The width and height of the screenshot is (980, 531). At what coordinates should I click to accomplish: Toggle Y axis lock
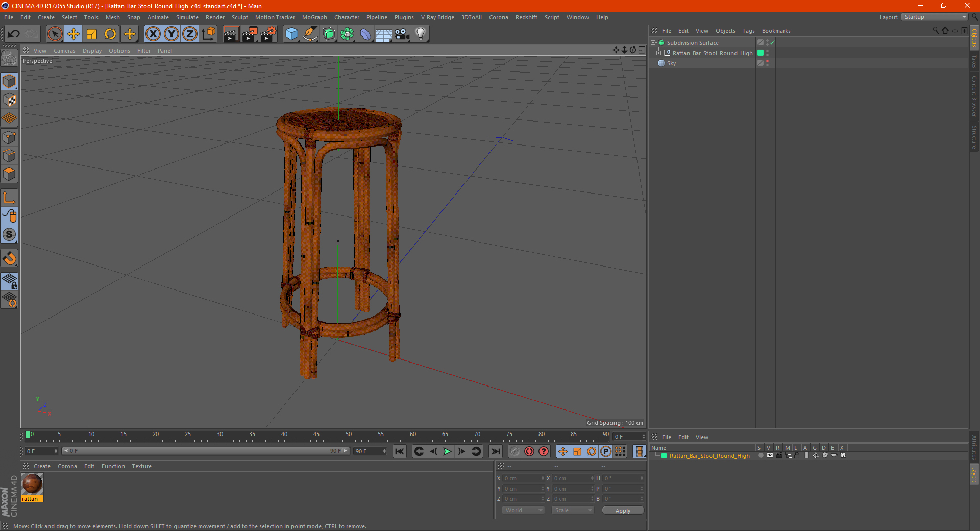[171, 34]
